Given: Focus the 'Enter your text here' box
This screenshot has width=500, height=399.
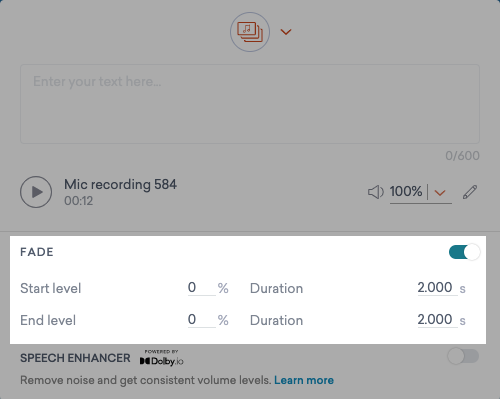Looking at the screenshot, I should click(250, 104).
